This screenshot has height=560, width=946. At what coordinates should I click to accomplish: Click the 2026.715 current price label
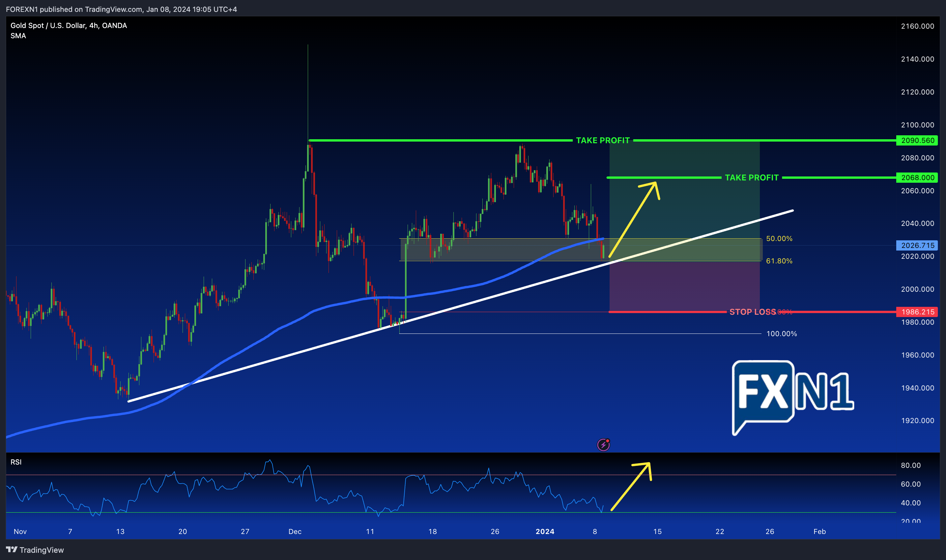click(x=917, y=245)
